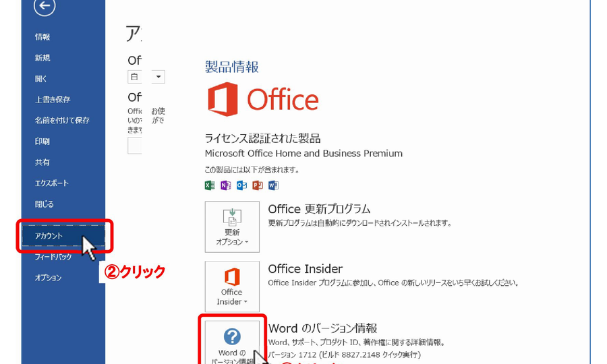Open the エクスポート page
This screenshot has width=607, height=364.
51,183
